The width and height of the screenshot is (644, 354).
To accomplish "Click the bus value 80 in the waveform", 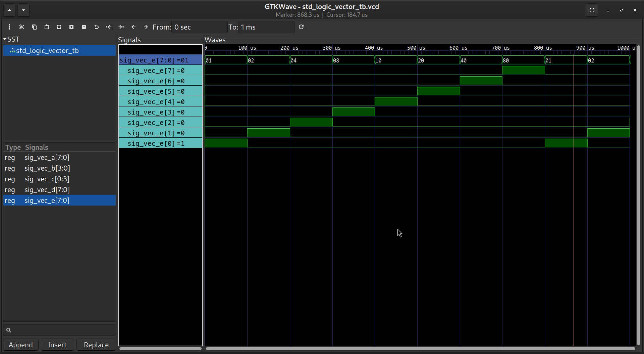I will 506,60.
